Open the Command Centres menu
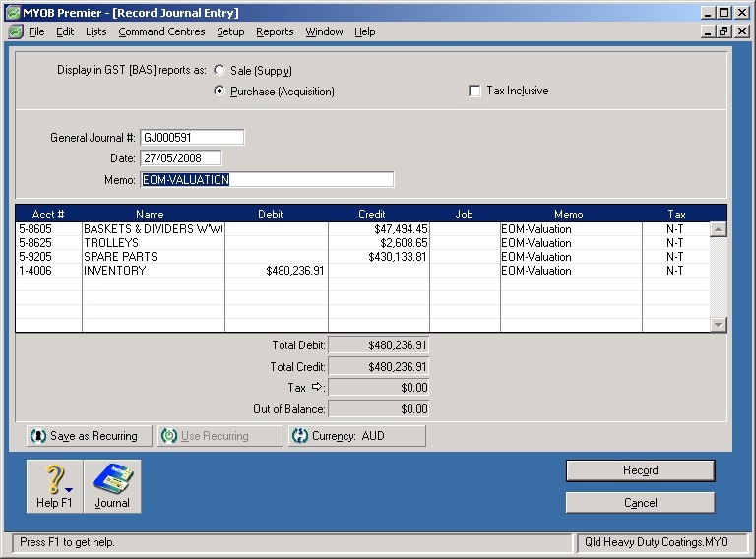756x559 pixels. [161, 31]
